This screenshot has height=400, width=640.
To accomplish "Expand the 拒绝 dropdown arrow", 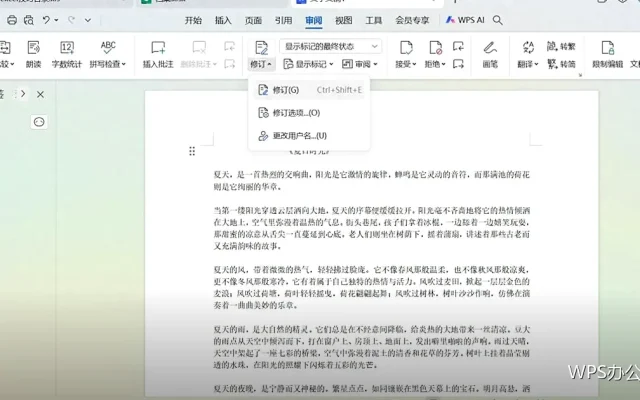I will point(443,64).
